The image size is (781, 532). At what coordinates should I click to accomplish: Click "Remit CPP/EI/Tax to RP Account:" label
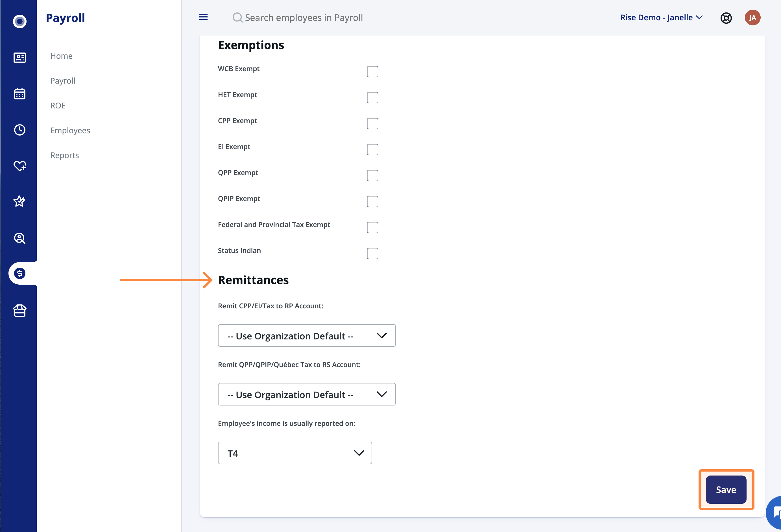click(x=270, y=306)
